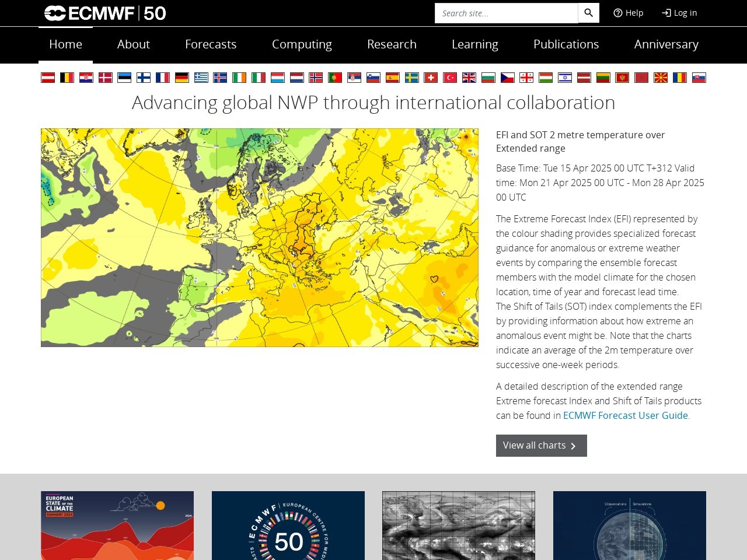Viewport: 747px width, 560px height.
Task: Click the View all charts button
Action: pyautogui.click(x=542, y=446)
